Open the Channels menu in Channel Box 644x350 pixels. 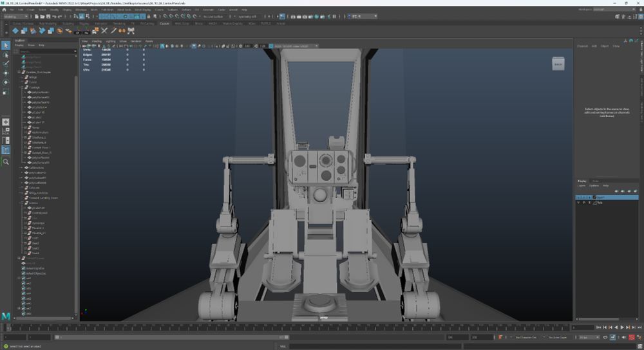[x=582, y=46]
